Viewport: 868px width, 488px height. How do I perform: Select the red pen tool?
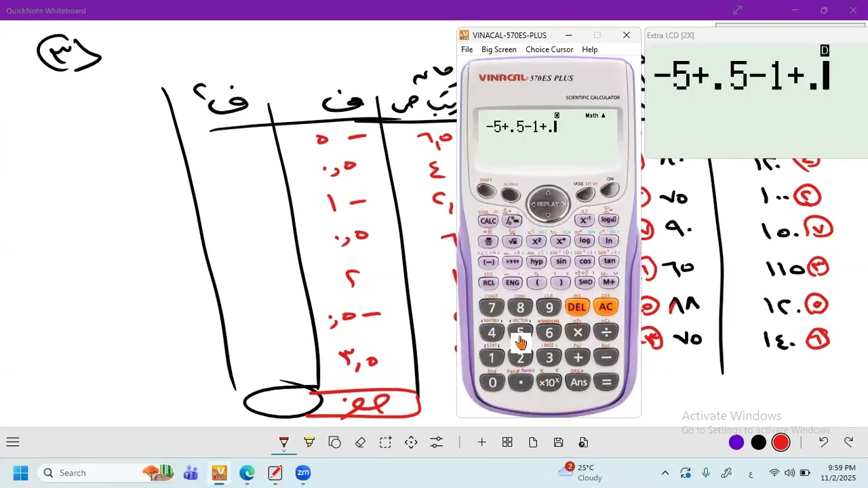284,443
